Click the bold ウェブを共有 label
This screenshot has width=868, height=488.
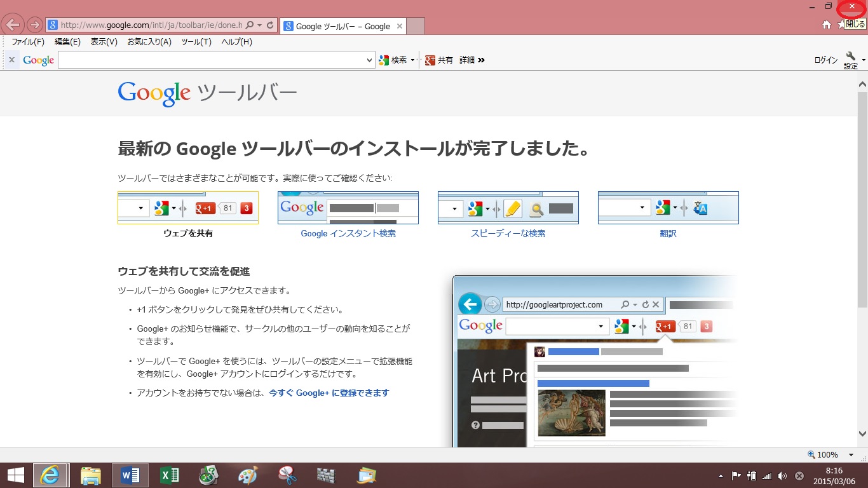click(188, 233)
